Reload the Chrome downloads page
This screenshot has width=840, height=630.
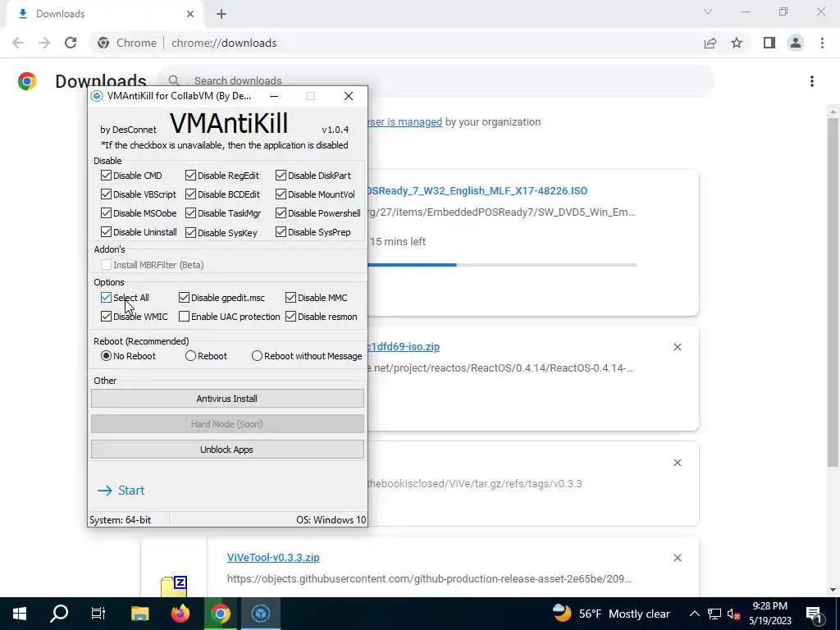(x=71, y=43)
